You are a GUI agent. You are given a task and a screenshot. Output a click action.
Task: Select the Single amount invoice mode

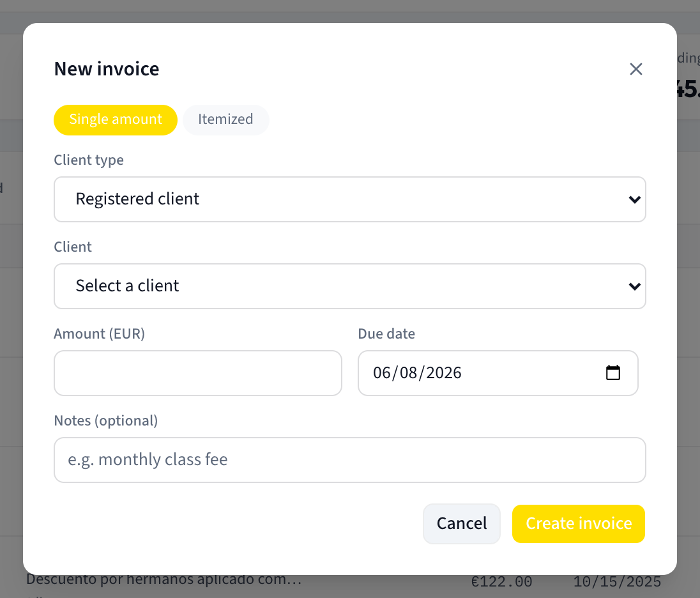point(116,119)
